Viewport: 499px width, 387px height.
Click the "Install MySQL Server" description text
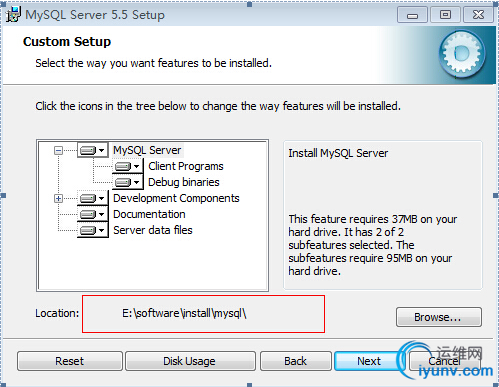(x=338, y=153)
